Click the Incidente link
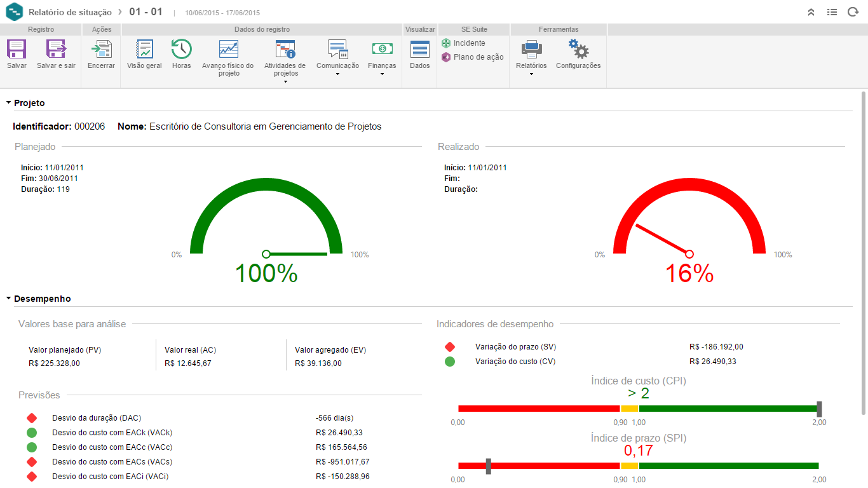This screenshot has height=488, width=868. [468, 43]
